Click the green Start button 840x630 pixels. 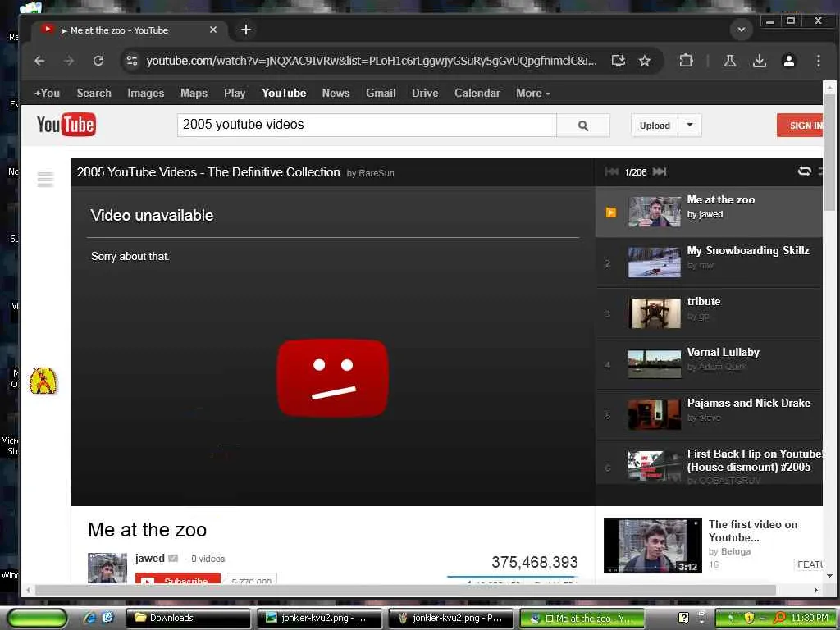tap(37, 618)
